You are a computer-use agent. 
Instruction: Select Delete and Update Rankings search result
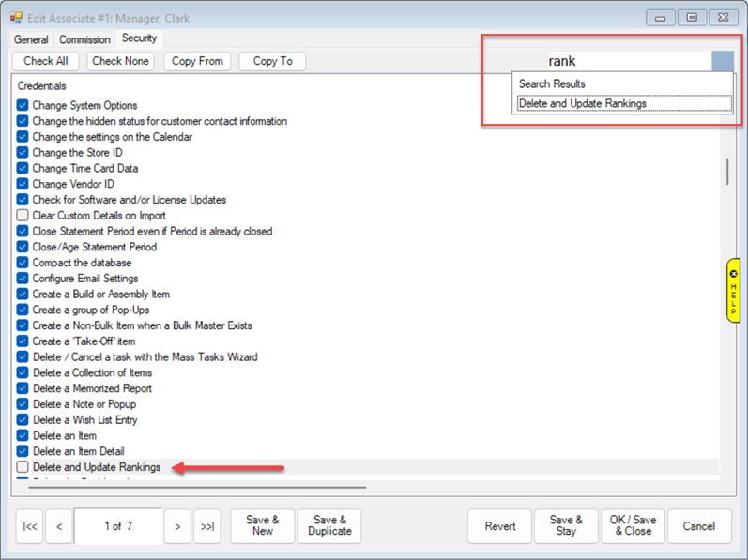tap(623, 104)
